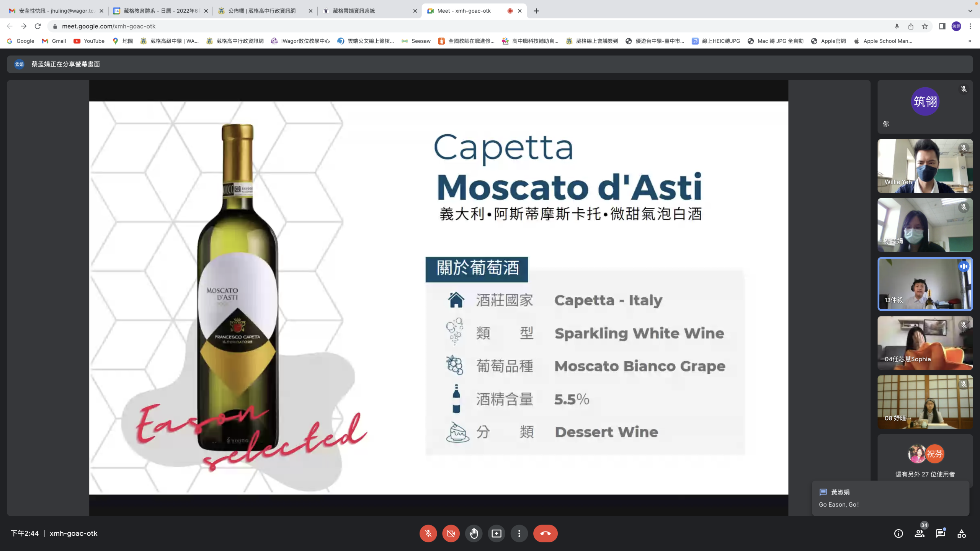Expand hidden bookmarks overflow chevron
The image size is (980, 551).
coord(970,41)
